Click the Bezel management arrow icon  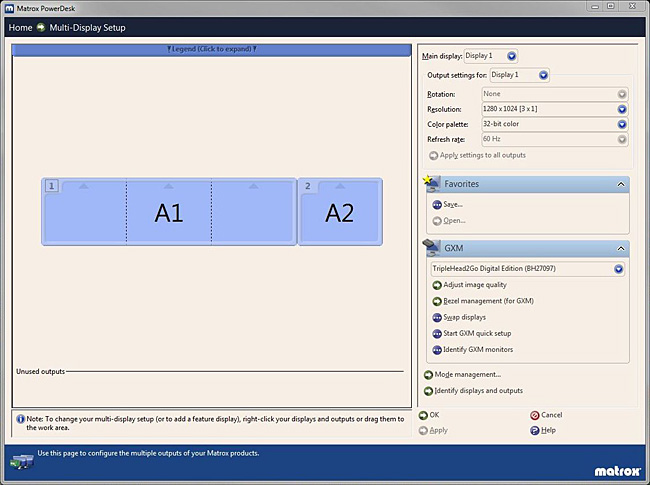437,301
